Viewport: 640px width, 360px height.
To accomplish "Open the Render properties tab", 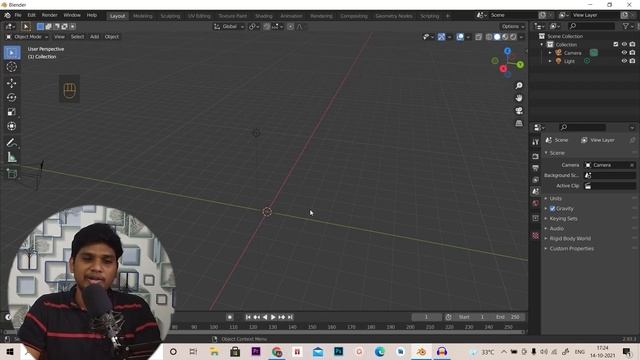I will [536, 156].
